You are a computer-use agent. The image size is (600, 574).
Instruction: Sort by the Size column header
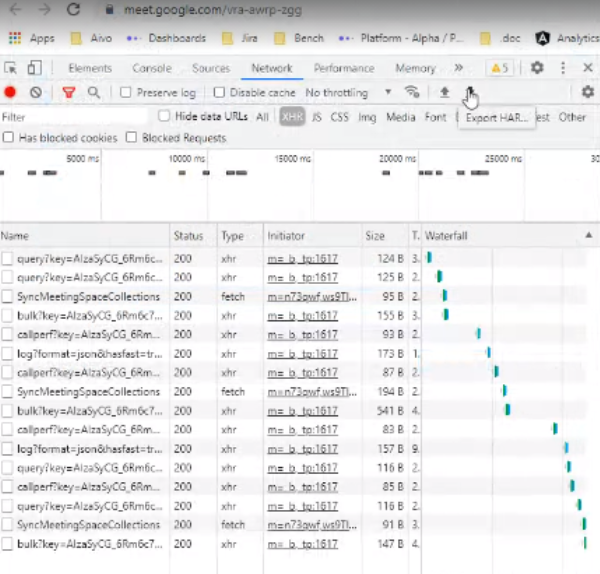(385, 236)
